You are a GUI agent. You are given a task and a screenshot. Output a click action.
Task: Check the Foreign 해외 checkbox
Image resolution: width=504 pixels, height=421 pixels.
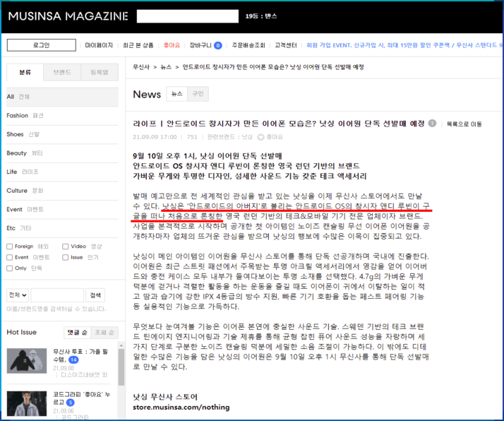click(x=10, y=247)
